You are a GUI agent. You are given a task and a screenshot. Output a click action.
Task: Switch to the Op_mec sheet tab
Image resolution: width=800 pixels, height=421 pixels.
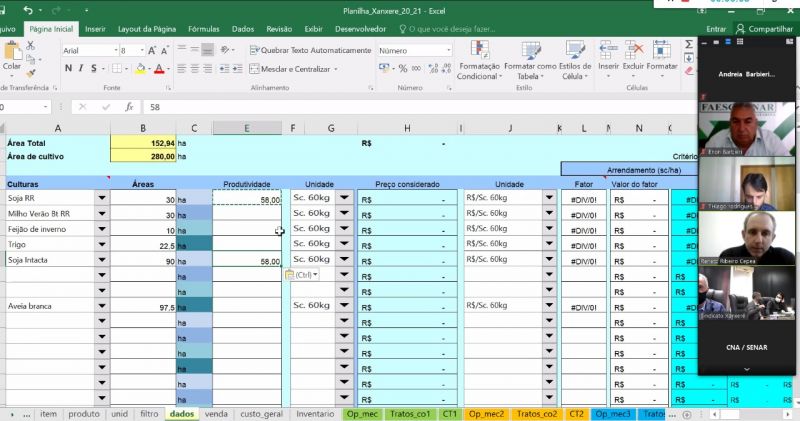362,414
